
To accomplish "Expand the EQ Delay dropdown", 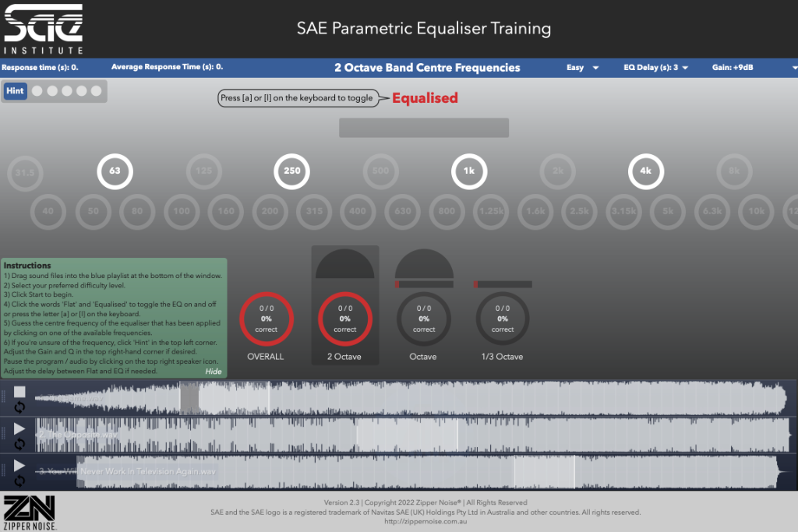I will [656, 68].
